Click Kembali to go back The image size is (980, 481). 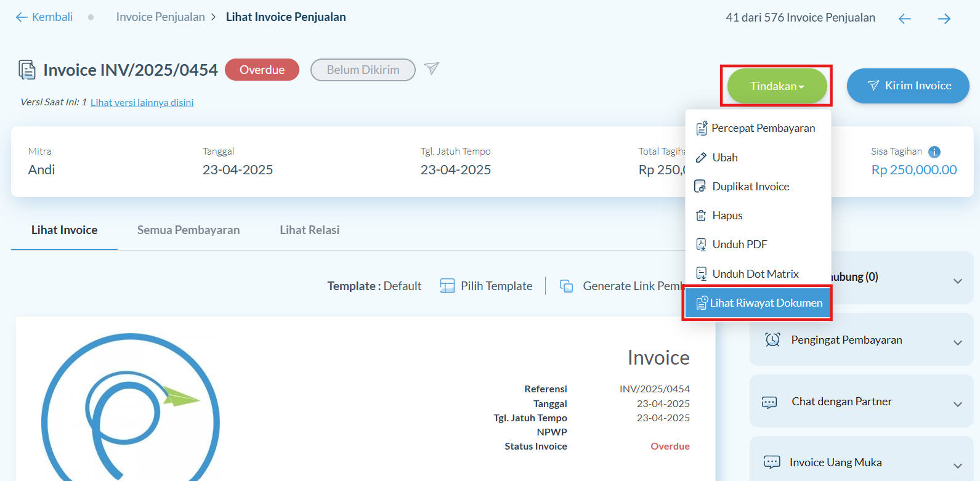[x=44, y=17]
